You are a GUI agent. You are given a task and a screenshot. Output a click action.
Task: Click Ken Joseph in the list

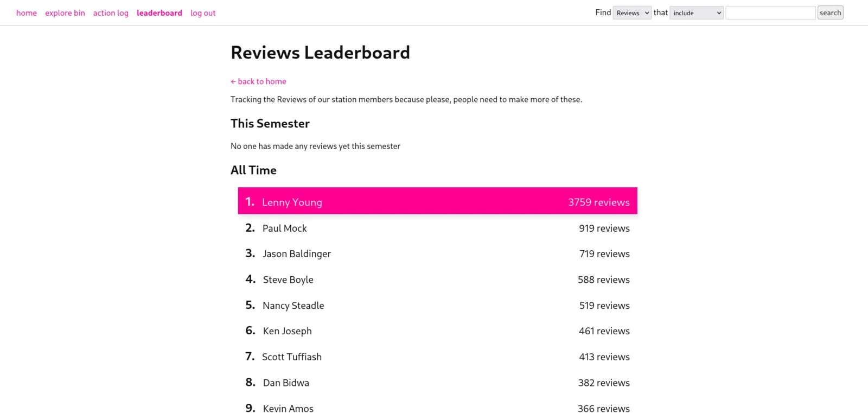438,331
